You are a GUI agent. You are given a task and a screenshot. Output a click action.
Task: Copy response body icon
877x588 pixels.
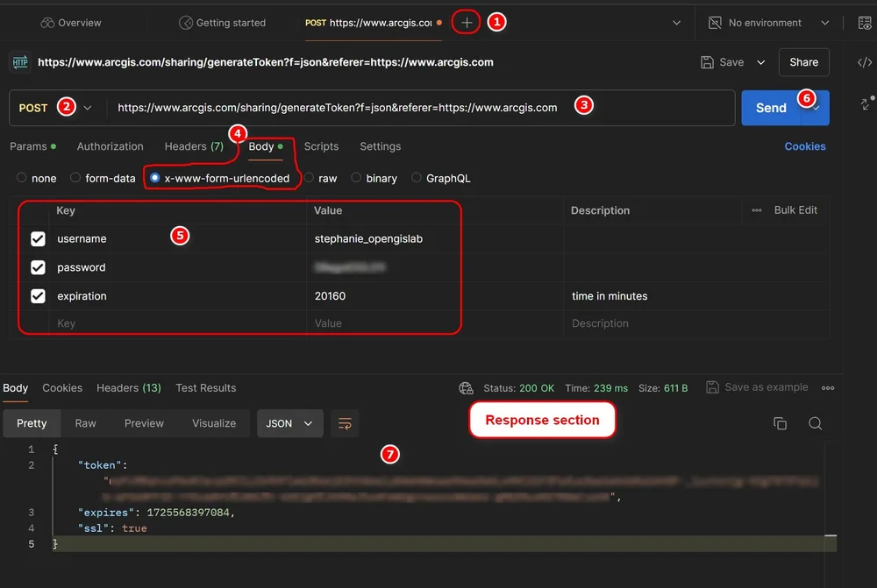click(x=780, y=423)
